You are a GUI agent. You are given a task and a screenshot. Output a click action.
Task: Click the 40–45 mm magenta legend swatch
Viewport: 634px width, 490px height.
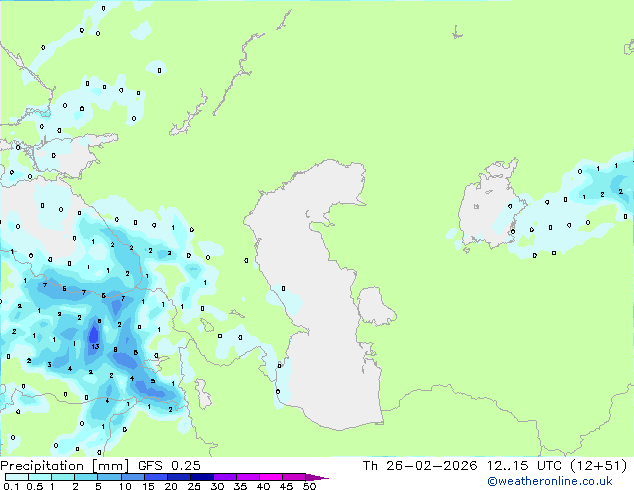(270, 477)
